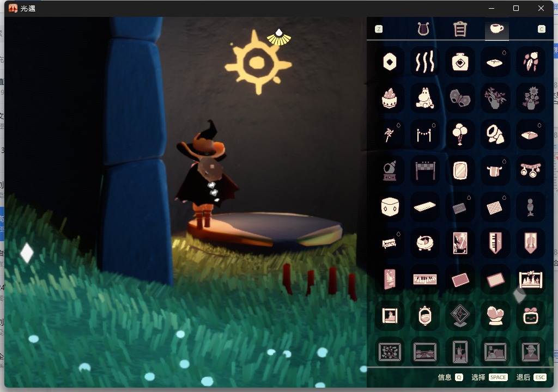Select the piano keyboard prop
558x392 pixels.
tap(424, 279)
